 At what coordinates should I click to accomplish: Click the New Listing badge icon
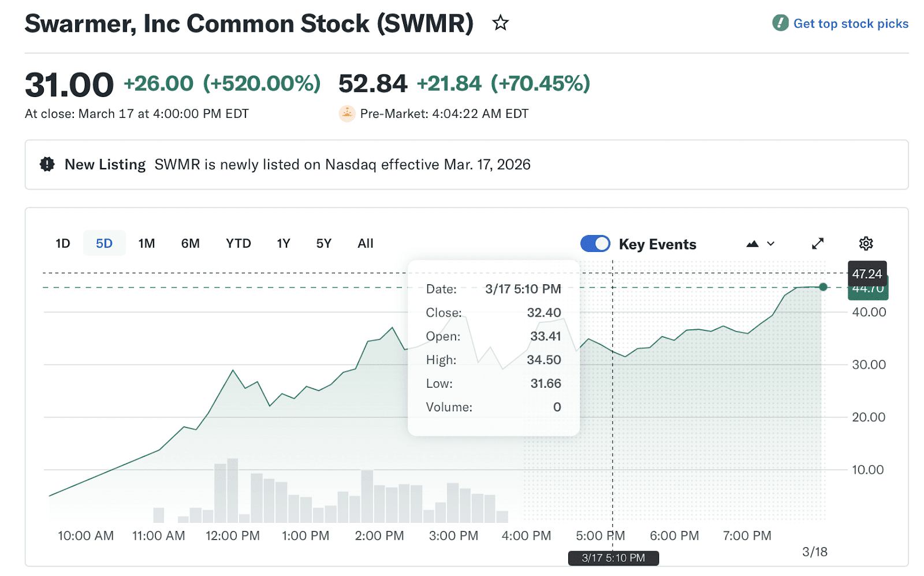click(47, 165)
